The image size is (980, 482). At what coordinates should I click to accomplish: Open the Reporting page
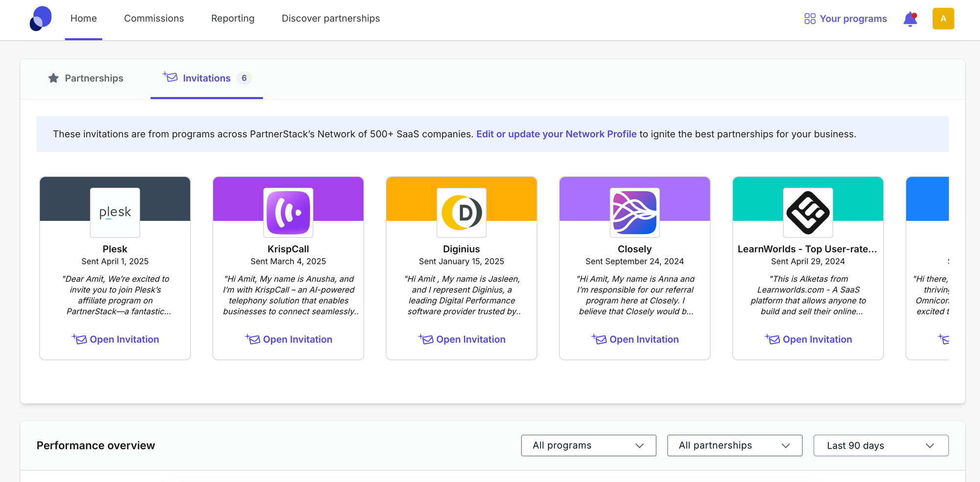pos(233,19)
